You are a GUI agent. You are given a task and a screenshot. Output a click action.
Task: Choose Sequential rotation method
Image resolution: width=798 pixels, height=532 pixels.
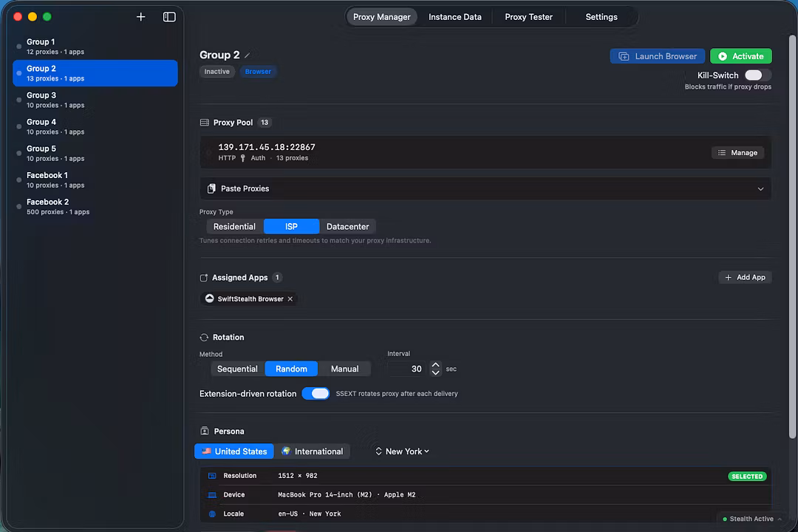coord(237,369)
